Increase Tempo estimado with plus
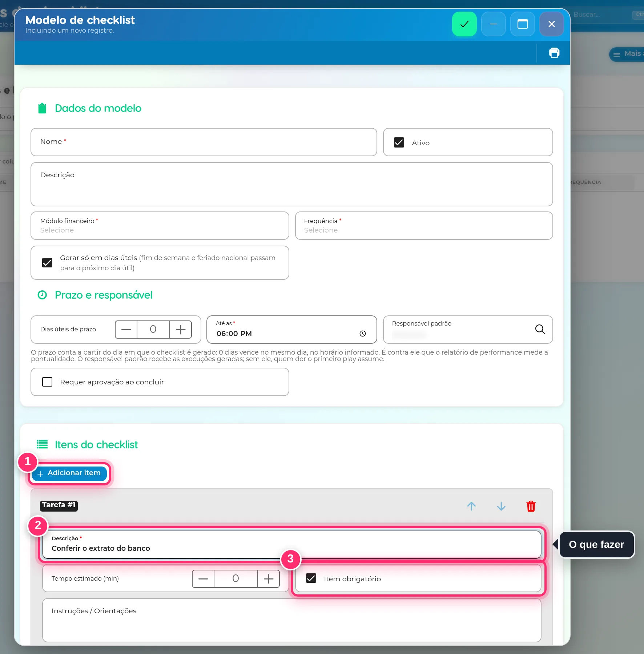Image resolution: width=644 pixels, height=654 pixels. [x=269, y=579]
